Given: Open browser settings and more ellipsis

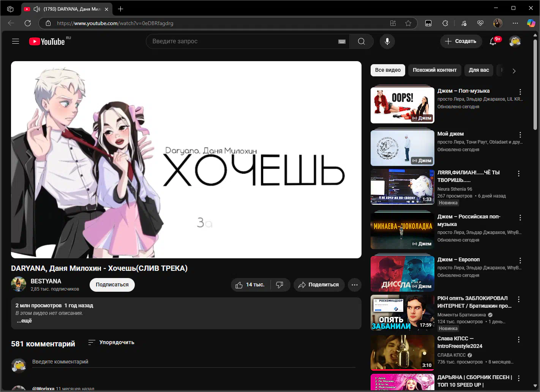Looking at the screenshot, I should [x=515, y=23].
